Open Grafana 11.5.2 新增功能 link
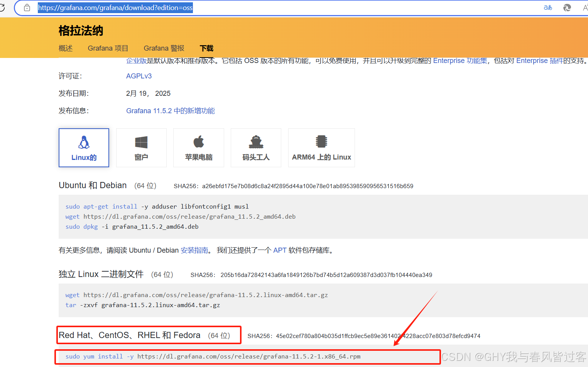 click(171, 111)
